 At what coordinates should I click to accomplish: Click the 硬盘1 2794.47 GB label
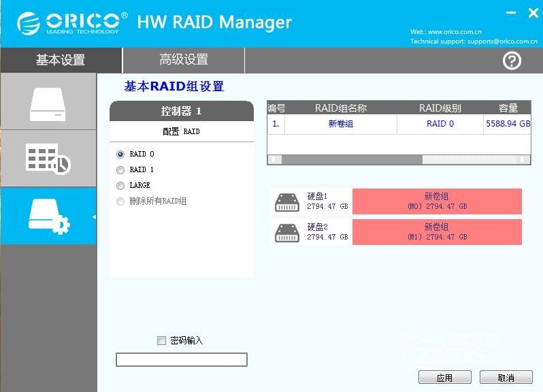pos(327,201)
